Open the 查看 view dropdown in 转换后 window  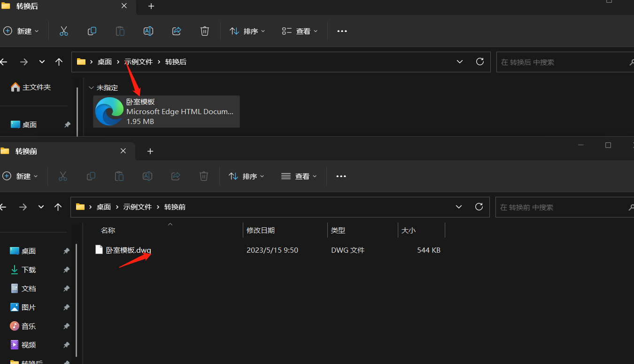[x=300, y=31]
